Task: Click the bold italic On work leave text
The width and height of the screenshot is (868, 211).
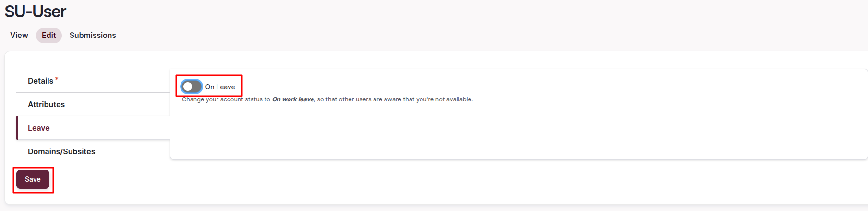Action: (x=293, y=99)
